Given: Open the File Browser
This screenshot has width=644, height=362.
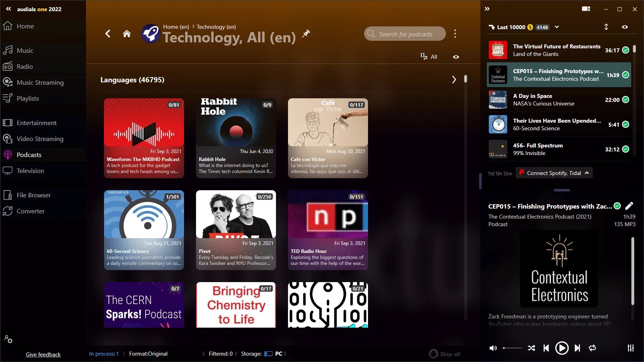Looking at the screenshot, I should (x=43, y=195).
